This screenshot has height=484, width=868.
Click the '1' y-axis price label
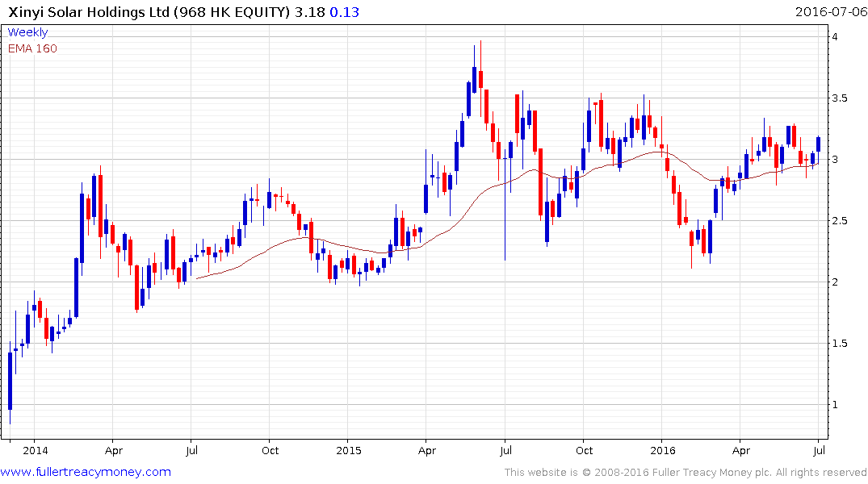(x=836, y=405)
